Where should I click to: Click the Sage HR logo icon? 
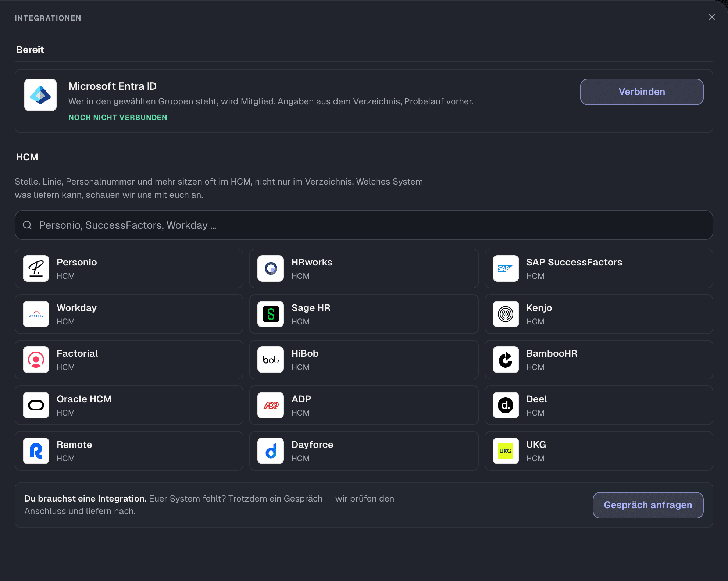271,314
